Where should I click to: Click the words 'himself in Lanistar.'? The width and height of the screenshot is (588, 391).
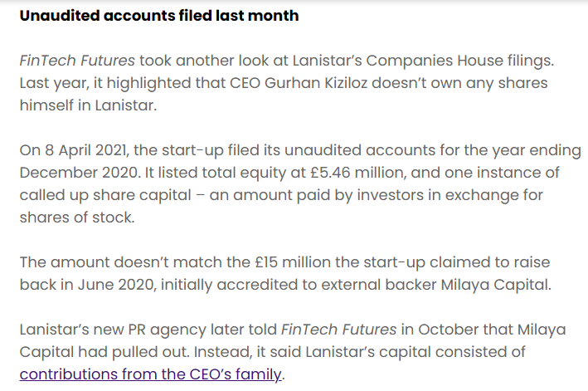[x=88, y=105]
